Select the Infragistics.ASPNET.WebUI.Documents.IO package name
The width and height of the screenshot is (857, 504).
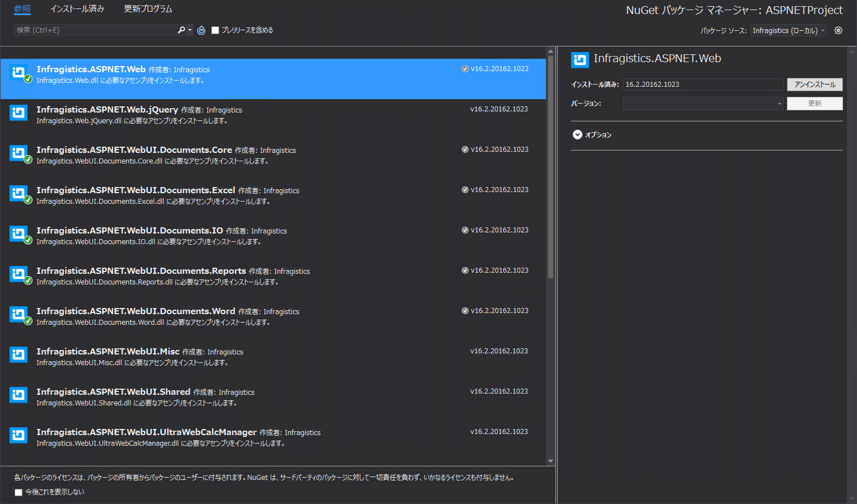pyautogui.click(x=129, y=230)
